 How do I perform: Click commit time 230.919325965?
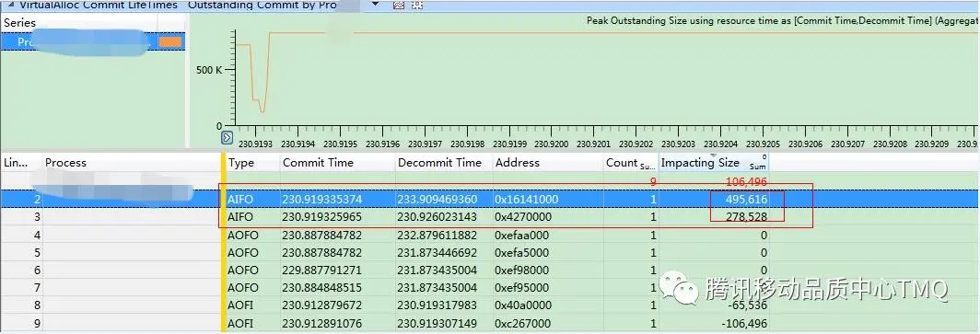click(x=321, y=216)
